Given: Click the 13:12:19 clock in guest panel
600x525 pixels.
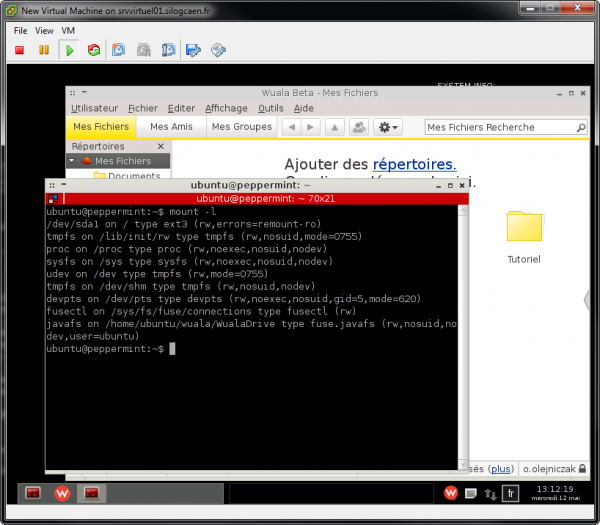Looking at the screenshot, I should click(x=555, y=489).
